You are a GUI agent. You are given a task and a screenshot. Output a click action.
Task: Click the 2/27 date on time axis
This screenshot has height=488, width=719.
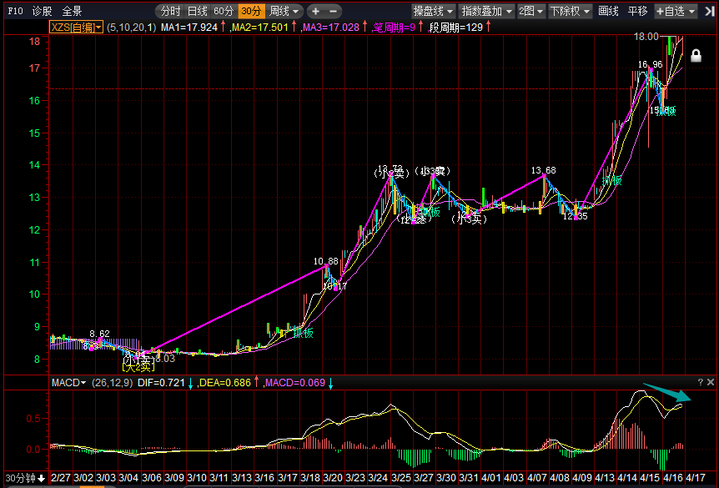tap(61, 478)
